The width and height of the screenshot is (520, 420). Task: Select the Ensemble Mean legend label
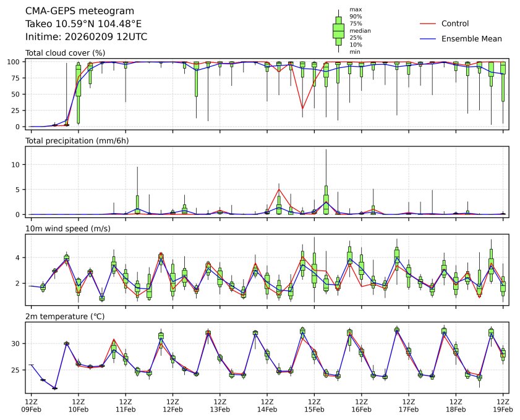(x=471, y=38)
